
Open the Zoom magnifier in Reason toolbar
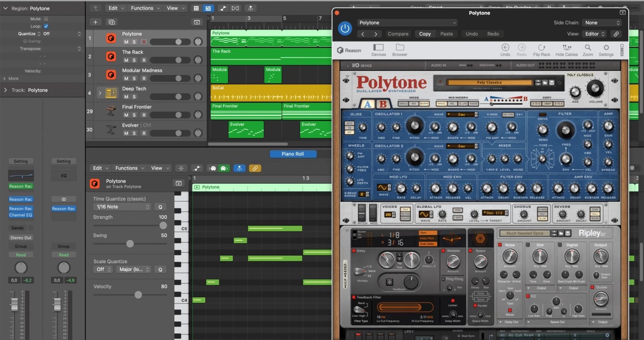coord(588,47)
